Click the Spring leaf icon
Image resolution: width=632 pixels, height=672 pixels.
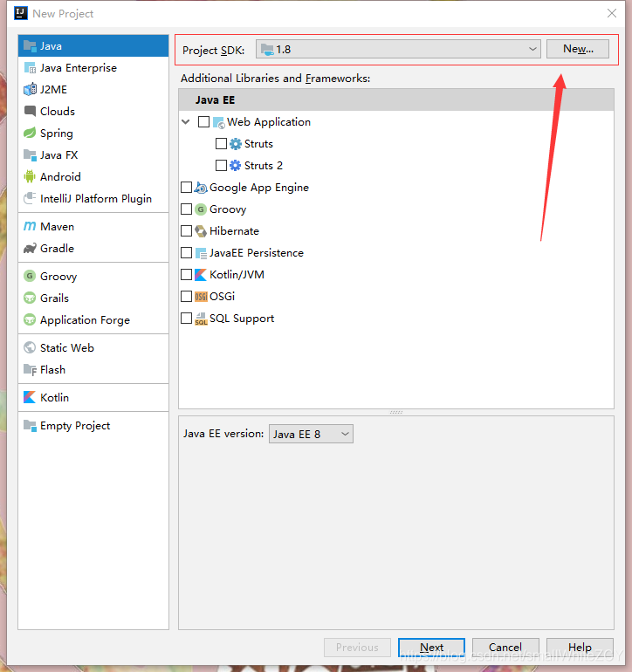[30, 133]
